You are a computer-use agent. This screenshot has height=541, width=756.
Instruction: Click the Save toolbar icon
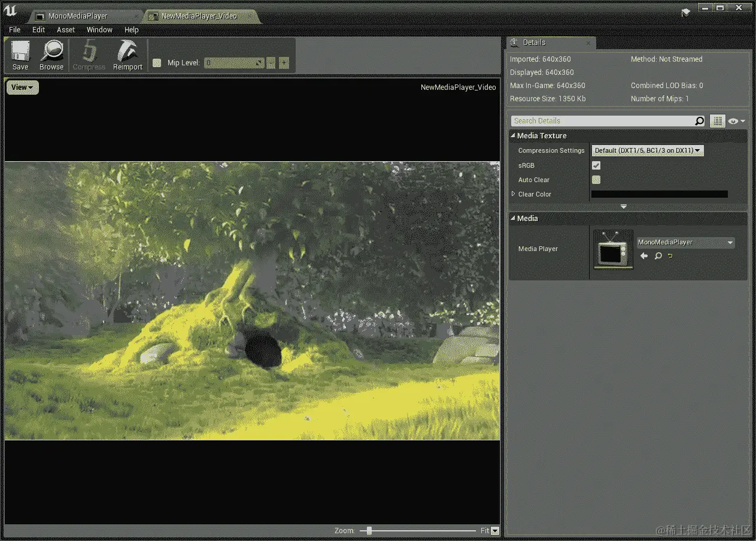pos(20,52)
